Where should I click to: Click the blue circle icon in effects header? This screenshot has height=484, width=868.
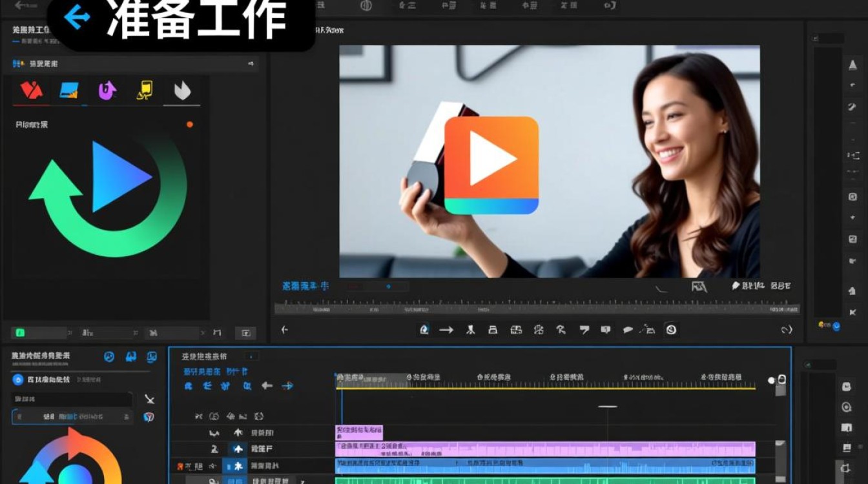(x=109, y=356)
